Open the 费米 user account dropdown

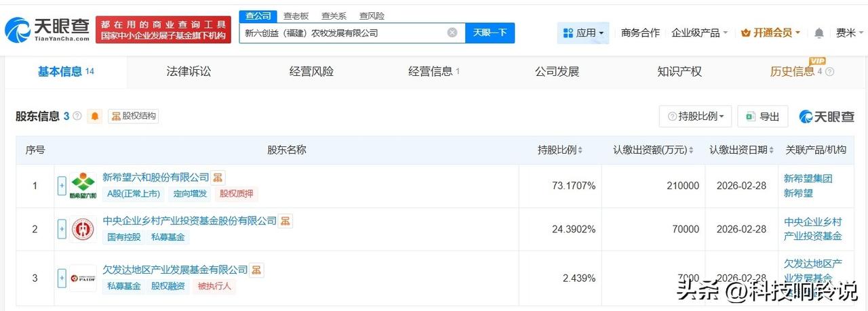[850, 33]
